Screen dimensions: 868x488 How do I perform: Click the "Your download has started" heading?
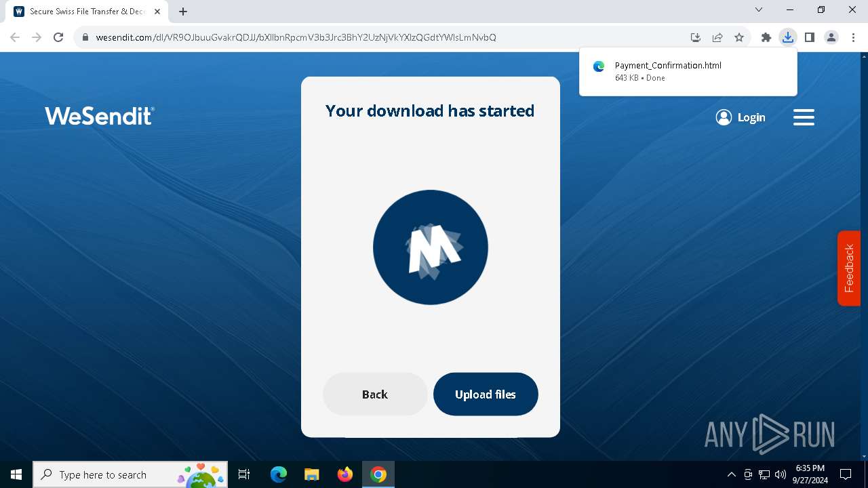(430, 110)
